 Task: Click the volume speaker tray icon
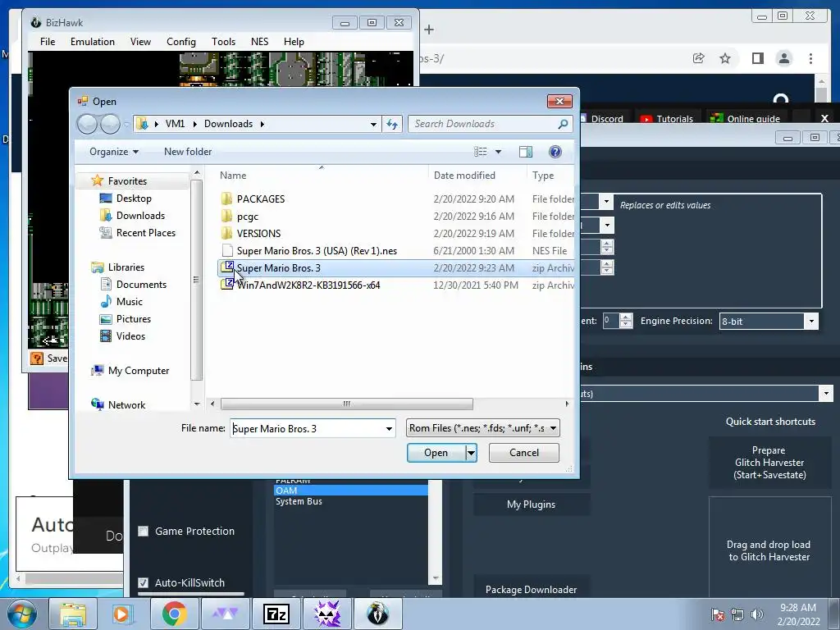coord(757,614)
